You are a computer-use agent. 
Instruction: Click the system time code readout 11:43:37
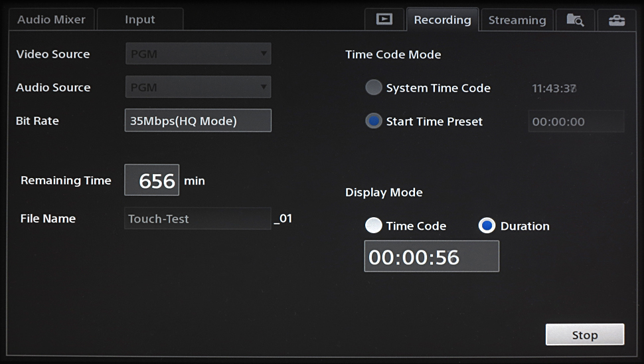coord(554,88)
